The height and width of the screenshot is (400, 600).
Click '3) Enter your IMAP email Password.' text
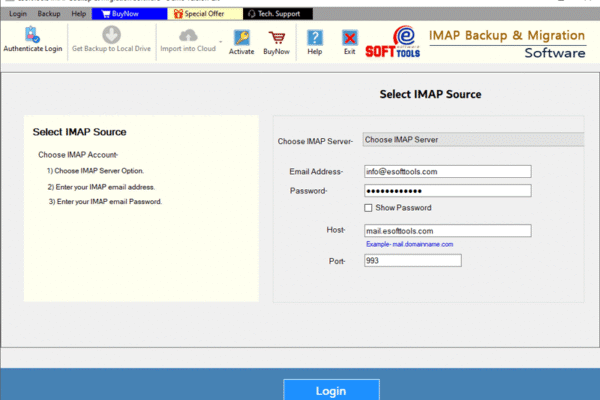105,202
